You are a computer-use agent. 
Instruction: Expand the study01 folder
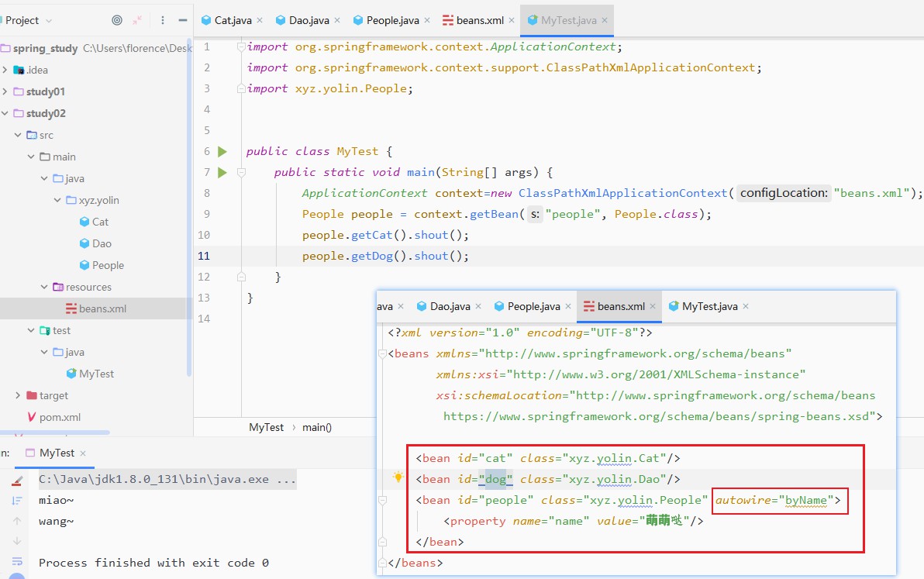pos(5,91)
